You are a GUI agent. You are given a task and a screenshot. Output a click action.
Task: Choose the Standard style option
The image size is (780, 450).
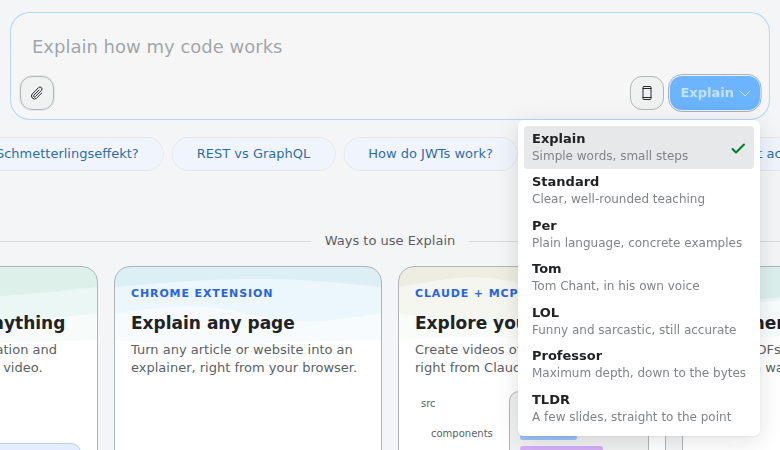pos(639,190)
